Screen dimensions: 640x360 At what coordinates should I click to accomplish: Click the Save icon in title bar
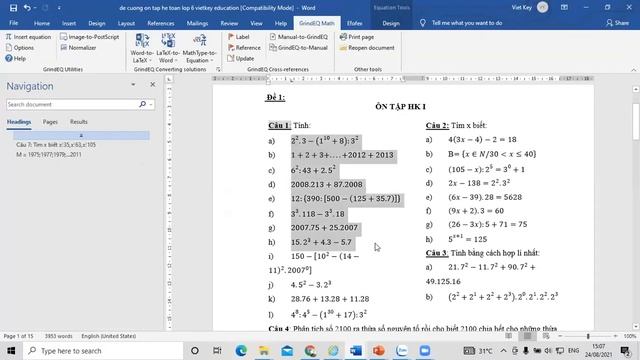coord(13,8)
